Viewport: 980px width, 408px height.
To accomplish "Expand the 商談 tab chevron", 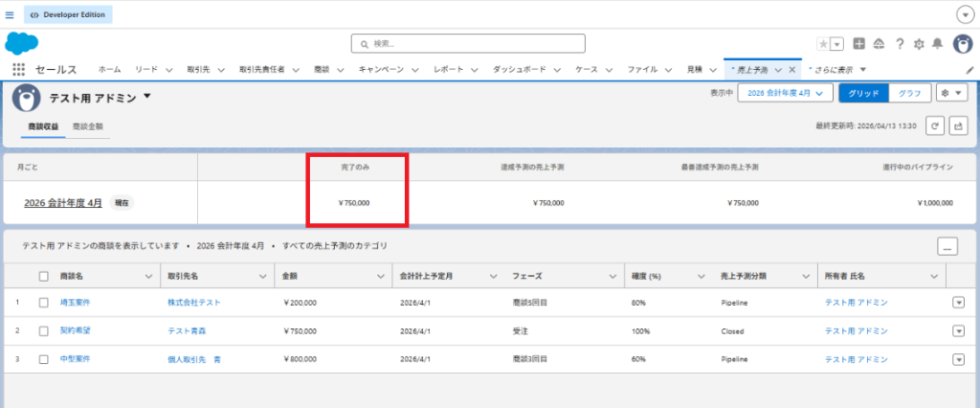I will pos(341,70).
